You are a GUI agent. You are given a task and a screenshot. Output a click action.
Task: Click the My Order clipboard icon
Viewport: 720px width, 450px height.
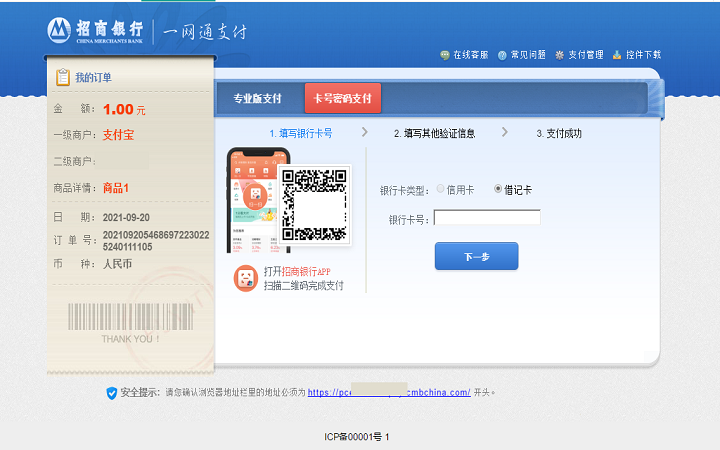coord(63,77)
